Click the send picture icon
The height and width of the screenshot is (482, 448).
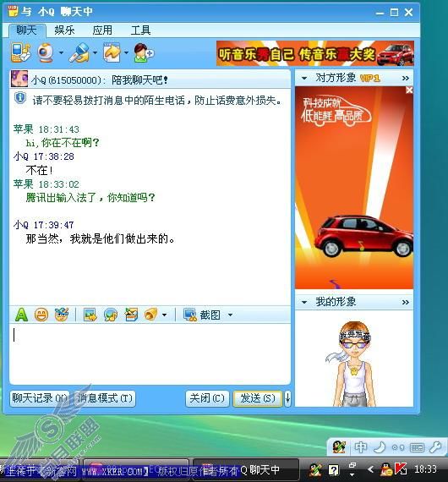click(90, 315)
